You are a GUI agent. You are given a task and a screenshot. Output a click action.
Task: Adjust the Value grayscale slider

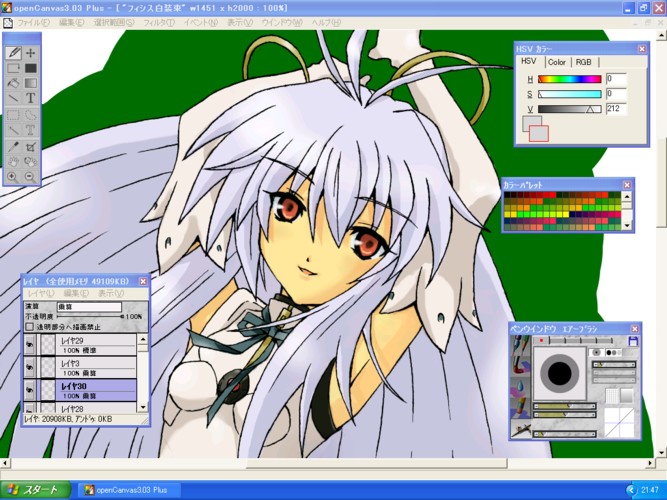570,109
